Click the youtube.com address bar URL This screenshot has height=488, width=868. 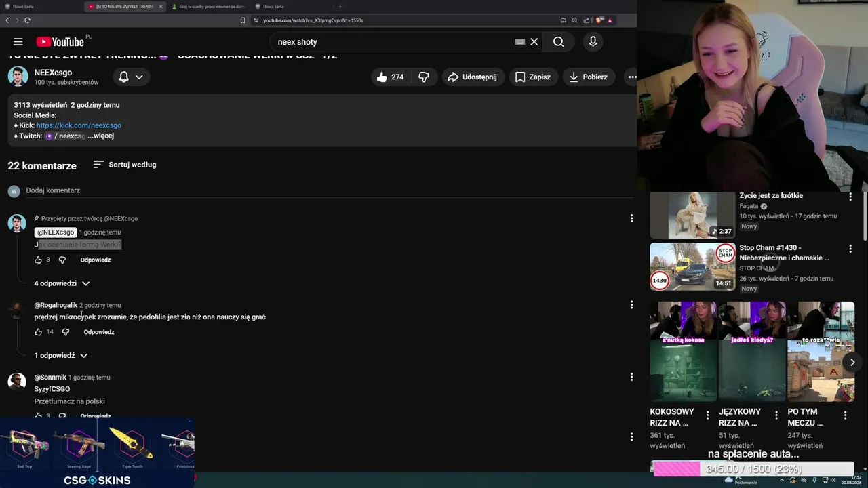pos(313,20)
